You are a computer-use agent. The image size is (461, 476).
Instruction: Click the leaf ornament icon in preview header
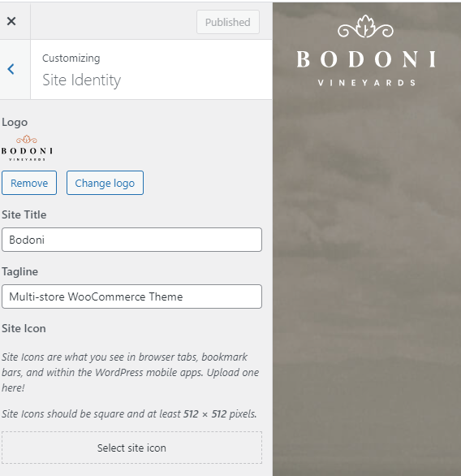click(x=365, y=27)
